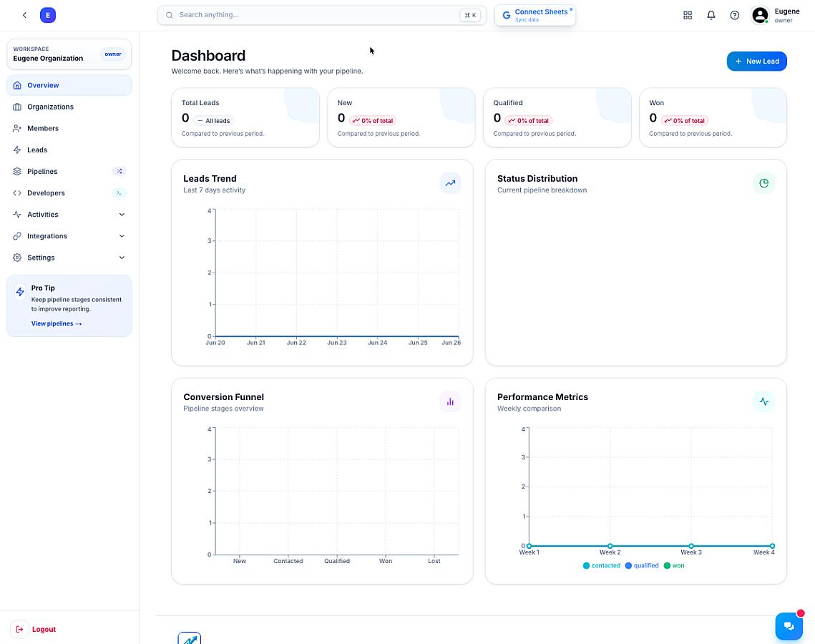815x644 pixels.
Task: Click the Week 4 data point
Action: [772, 546]
